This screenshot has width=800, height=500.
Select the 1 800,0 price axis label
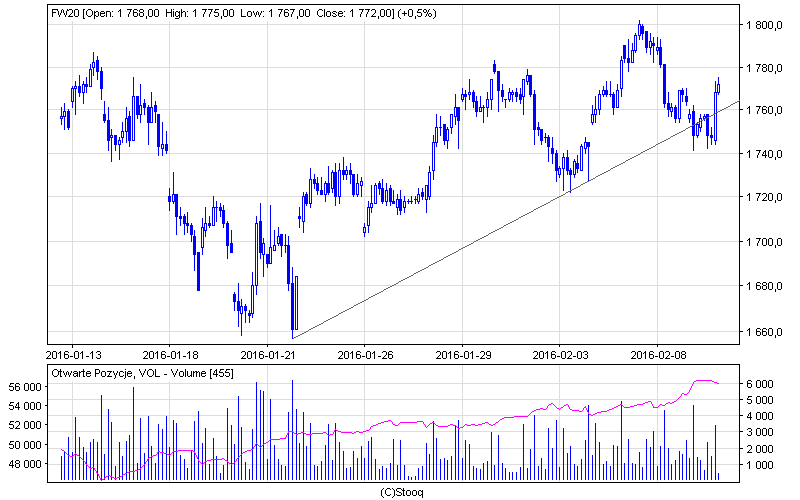[764, 25]
